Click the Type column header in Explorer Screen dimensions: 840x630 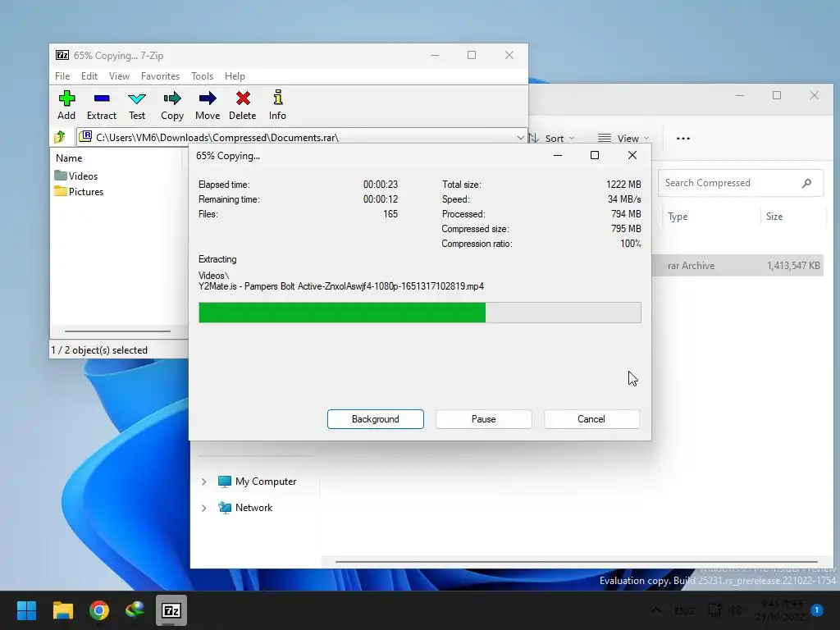point(678,217)
